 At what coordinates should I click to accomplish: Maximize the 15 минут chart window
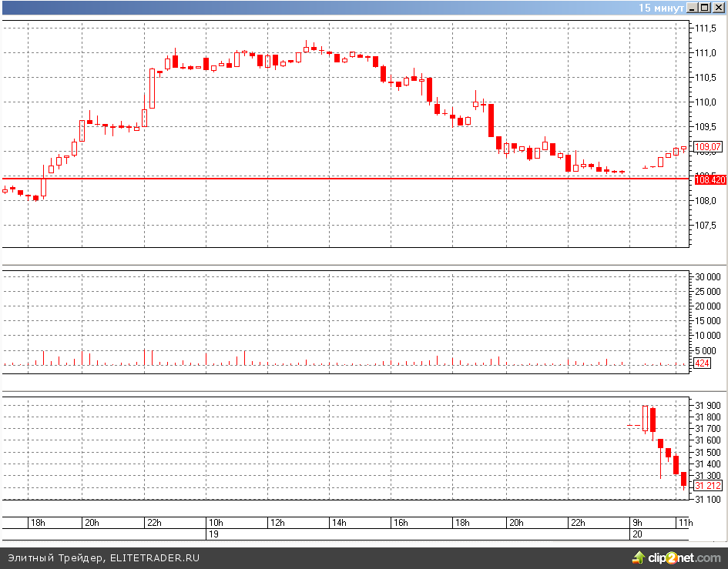706,8
